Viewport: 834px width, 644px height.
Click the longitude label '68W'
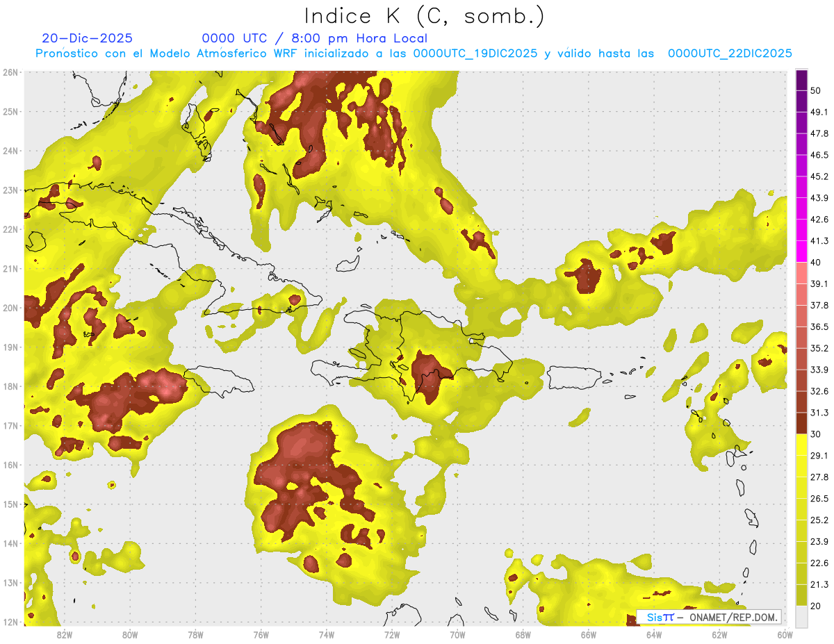point(523,635)
